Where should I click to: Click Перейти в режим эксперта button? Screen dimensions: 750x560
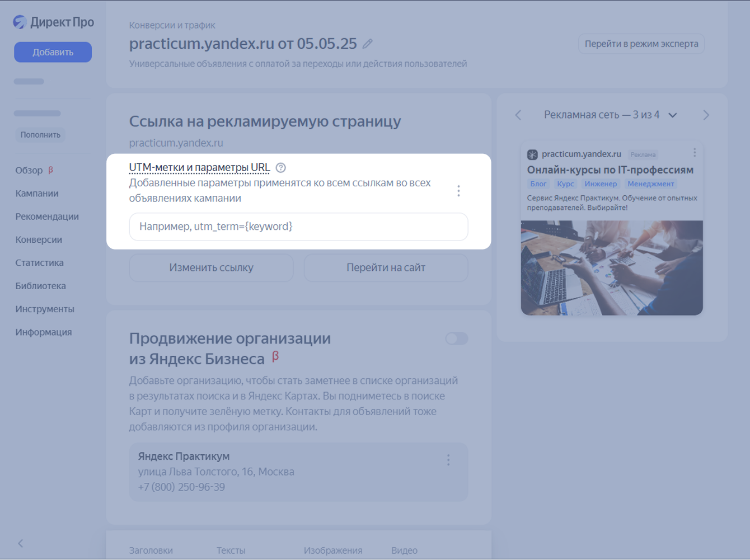641,44
